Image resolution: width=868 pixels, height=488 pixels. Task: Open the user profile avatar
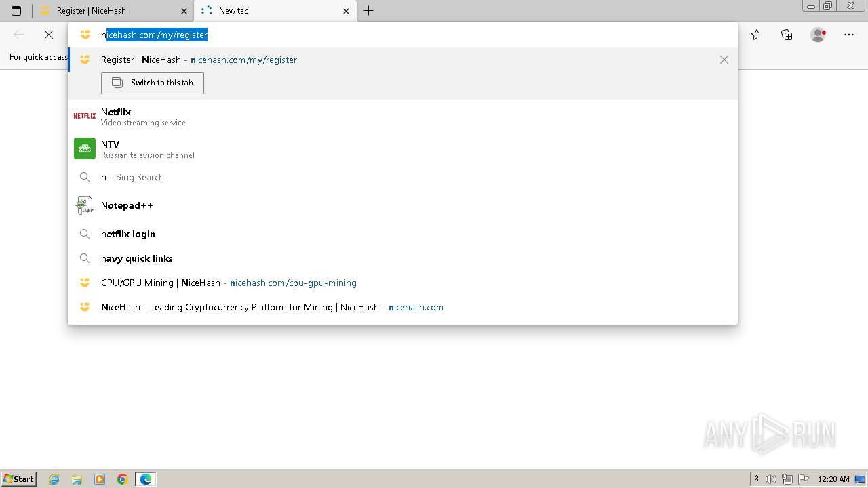coord(818,35)
